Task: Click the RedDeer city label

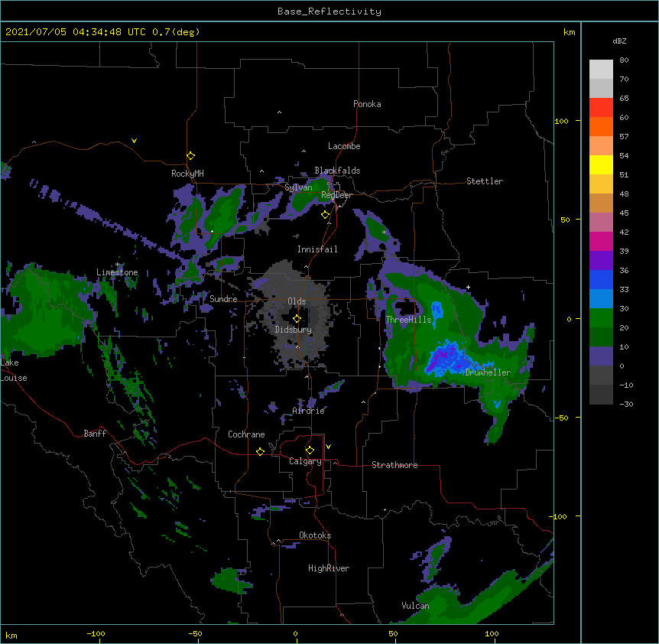Action: [x=336, y=195]
